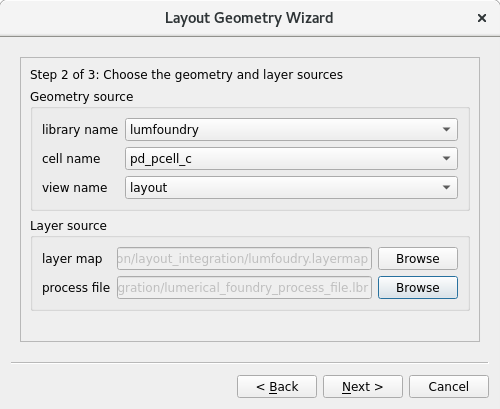The width and height of the screenshot is (500, 409).
Task: Click the 'cell name' label
Action: coord(71,159)
